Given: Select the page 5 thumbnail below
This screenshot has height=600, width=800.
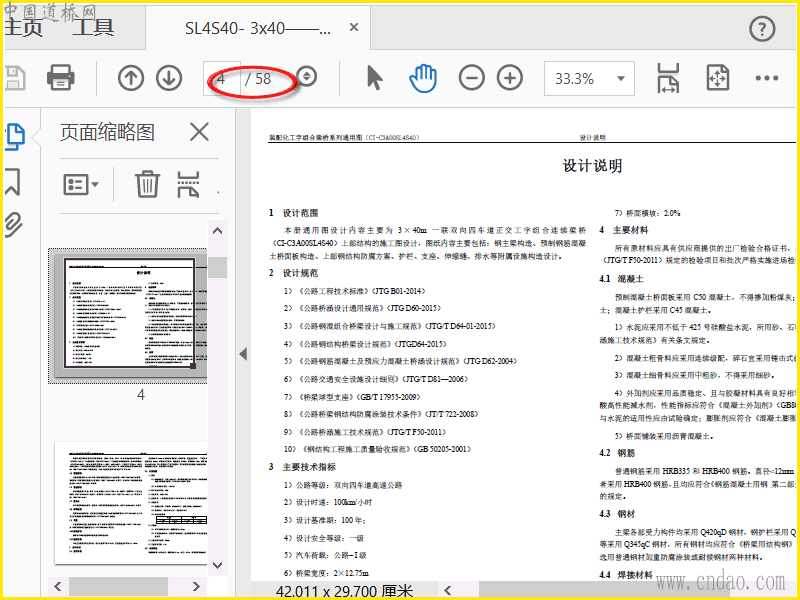Looking at the screenshot, I should (131, 503).
